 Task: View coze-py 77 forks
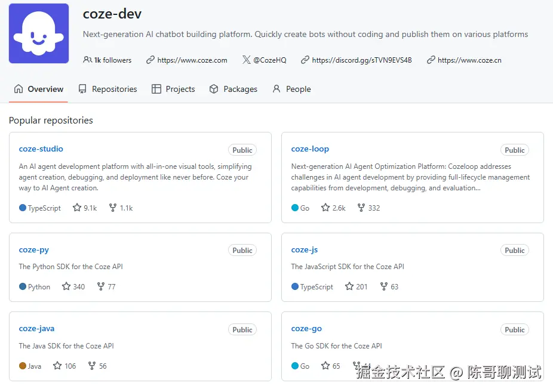point(106,287)
